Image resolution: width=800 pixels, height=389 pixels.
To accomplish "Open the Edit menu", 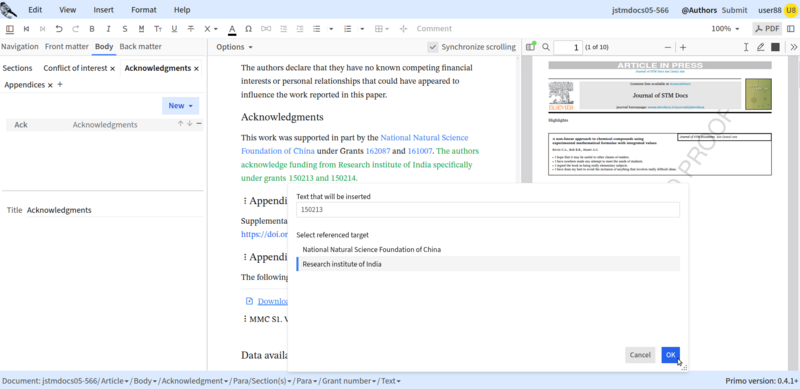I will pos(35,10).
